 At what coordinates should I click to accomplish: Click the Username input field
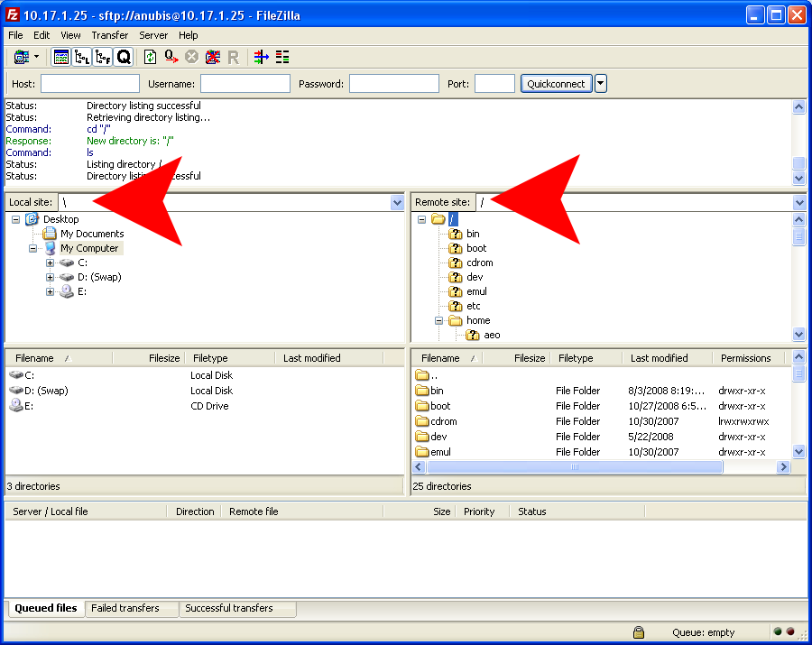coord(245,84)
